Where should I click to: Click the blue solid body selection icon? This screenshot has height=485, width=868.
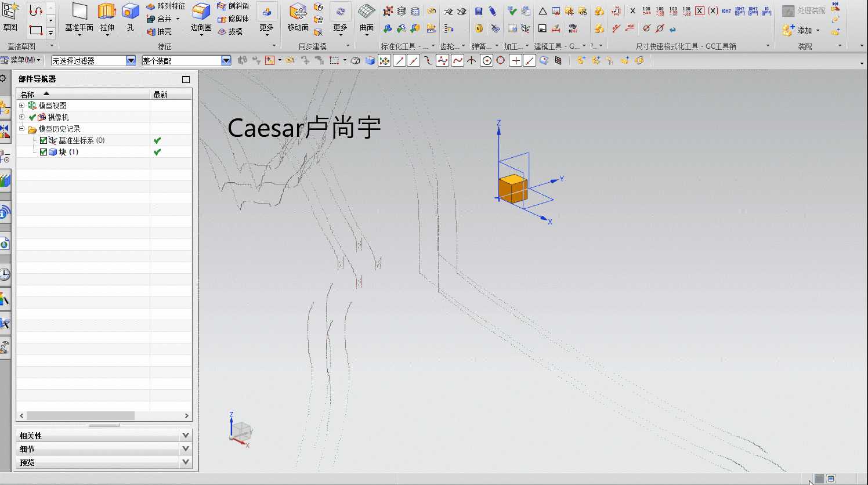370,60
